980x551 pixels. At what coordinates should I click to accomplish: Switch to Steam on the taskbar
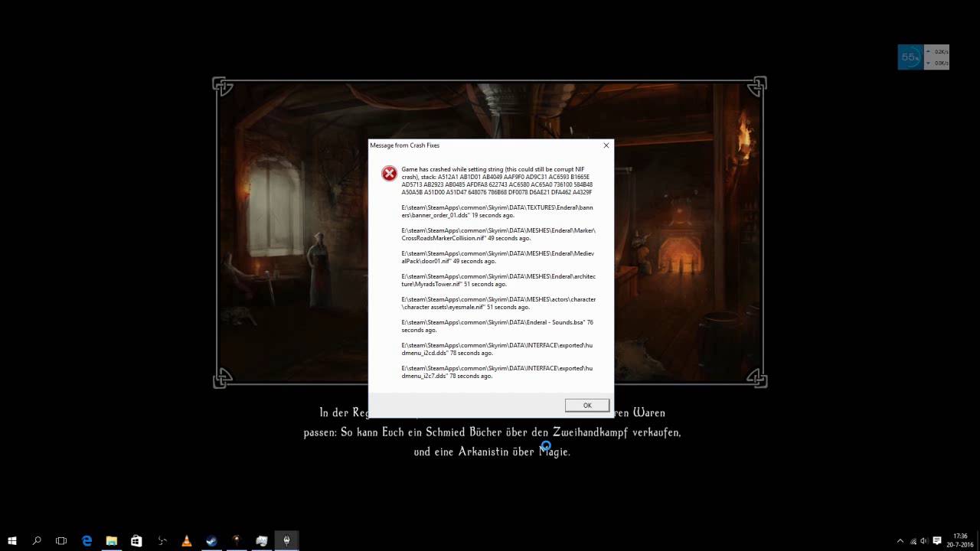click(211, 541)
